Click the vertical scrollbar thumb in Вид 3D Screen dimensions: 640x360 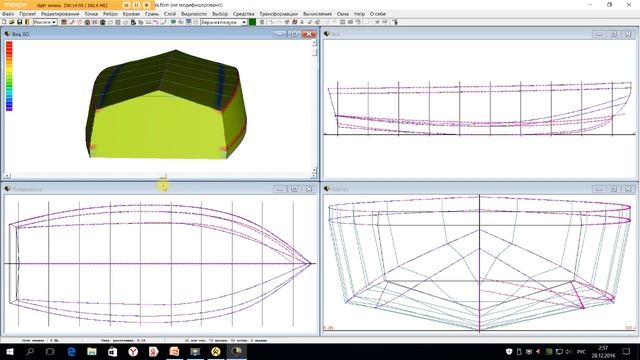pyautogui.click(x=314, y=52)
